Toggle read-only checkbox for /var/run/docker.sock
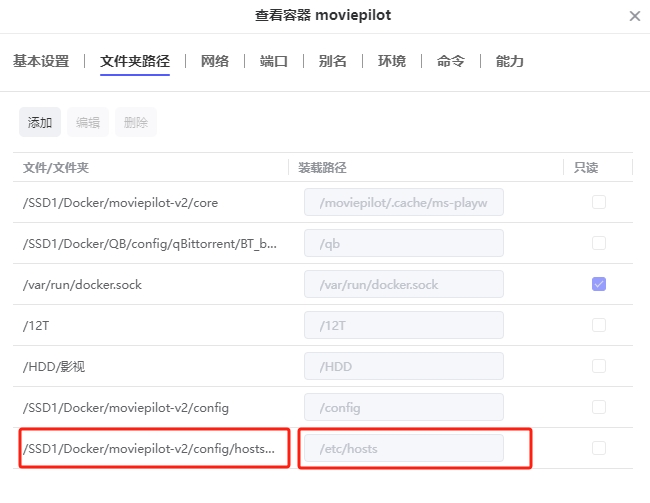 click(x=599, y=284)
